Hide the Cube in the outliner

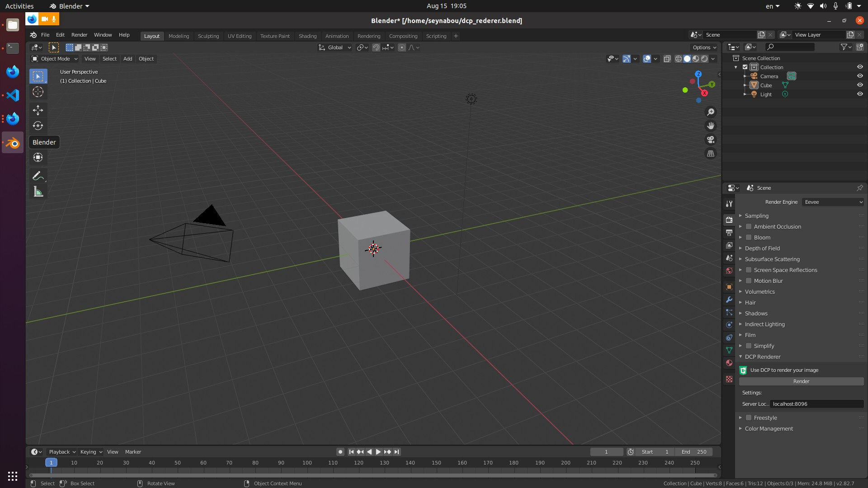click(860, 85)
